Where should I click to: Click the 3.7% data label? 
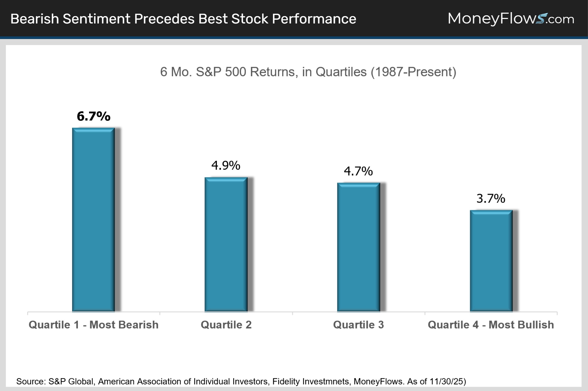click(x=491, y=199)
